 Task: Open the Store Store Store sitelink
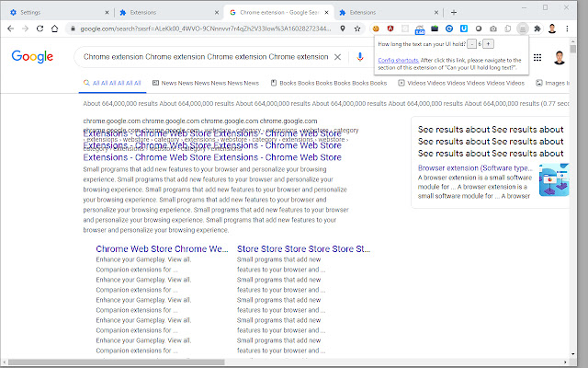point(304,249)
